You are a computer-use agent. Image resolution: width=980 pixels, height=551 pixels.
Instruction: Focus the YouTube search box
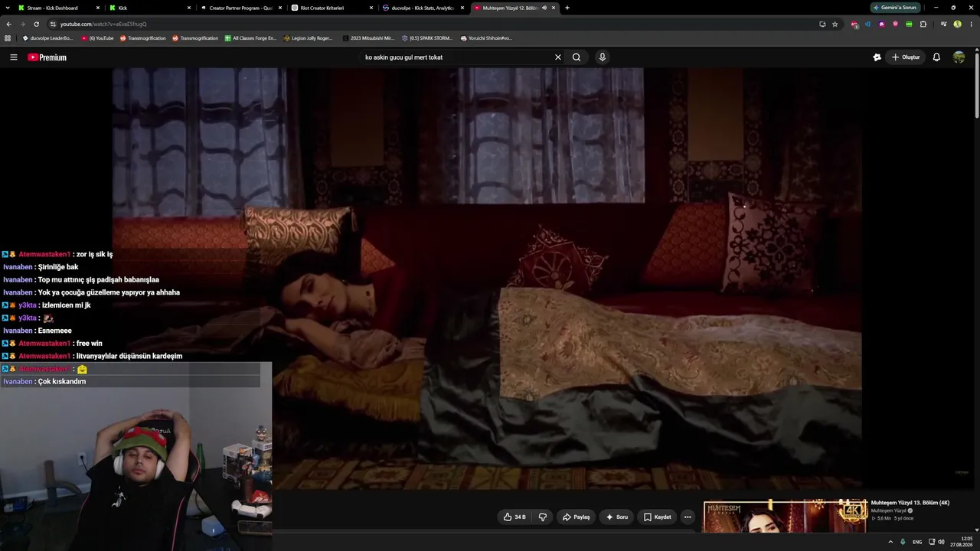coord(457,57)
